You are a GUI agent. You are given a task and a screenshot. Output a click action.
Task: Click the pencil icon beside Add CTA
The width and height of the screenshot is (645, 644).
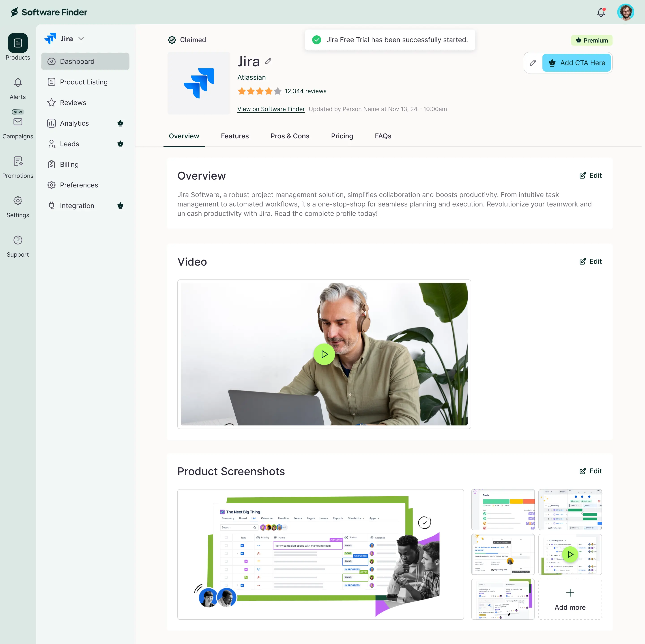tap(533, 63)
